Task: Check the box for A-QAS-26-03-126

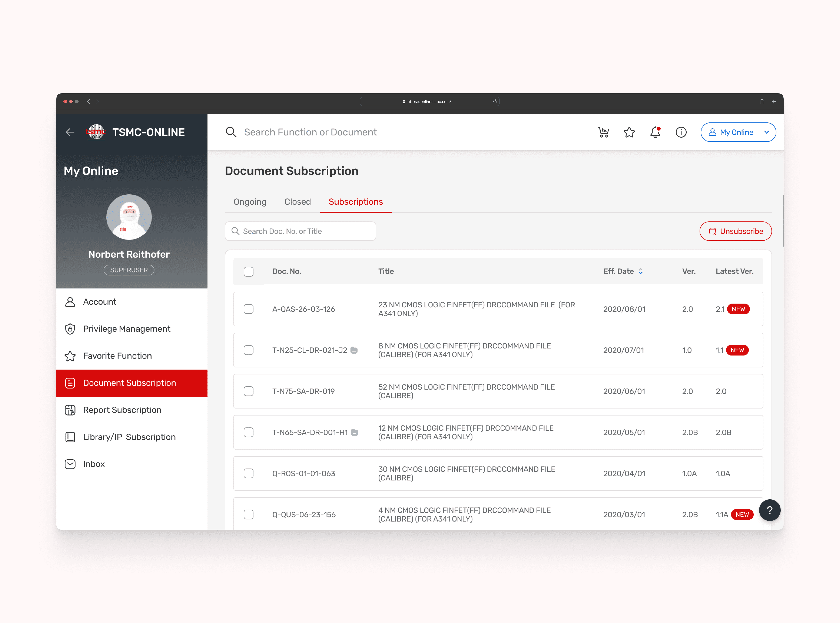Action: pyautogui.click(x=248, y=309)
